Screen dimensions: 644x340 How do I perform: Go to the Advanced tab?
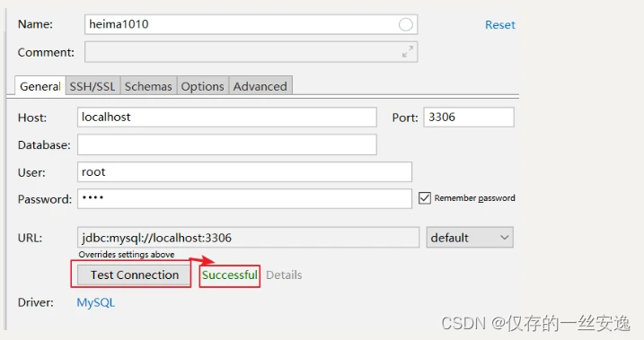coord(260,86)
